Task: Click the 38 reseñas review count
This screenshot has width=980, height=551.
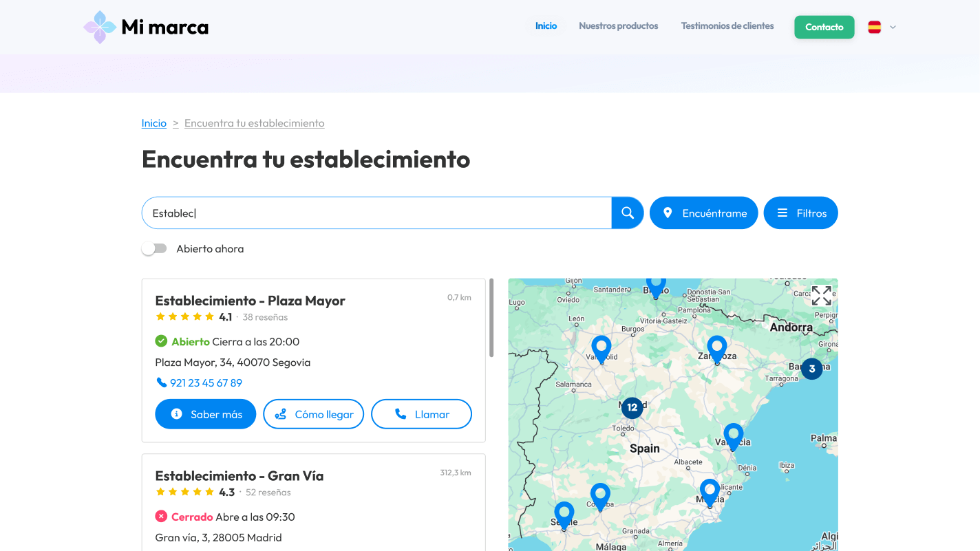Action: [x=265, y=317]
